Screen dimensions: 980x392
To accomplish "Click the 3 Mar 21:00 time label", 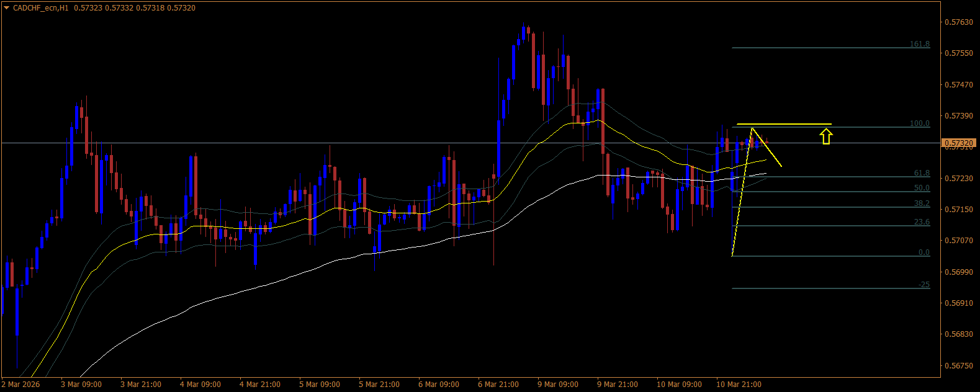I will click(x=140, y=385).
